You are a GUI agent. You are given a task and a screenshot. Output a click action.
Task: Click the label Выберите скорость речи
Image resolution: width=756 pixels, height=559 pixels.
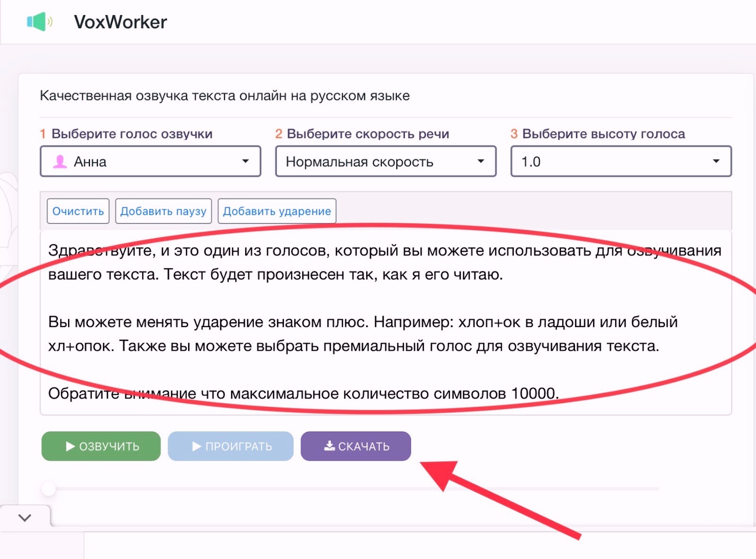(368, 134)
